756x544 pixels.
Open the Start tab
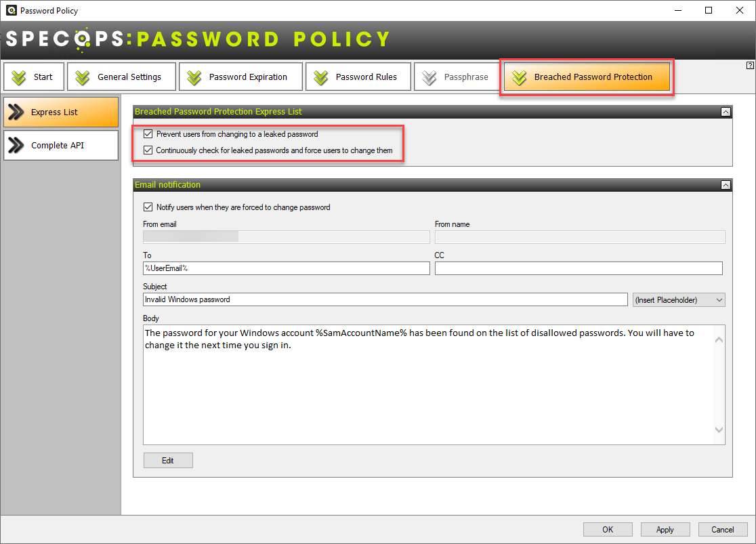coord(35,77)
